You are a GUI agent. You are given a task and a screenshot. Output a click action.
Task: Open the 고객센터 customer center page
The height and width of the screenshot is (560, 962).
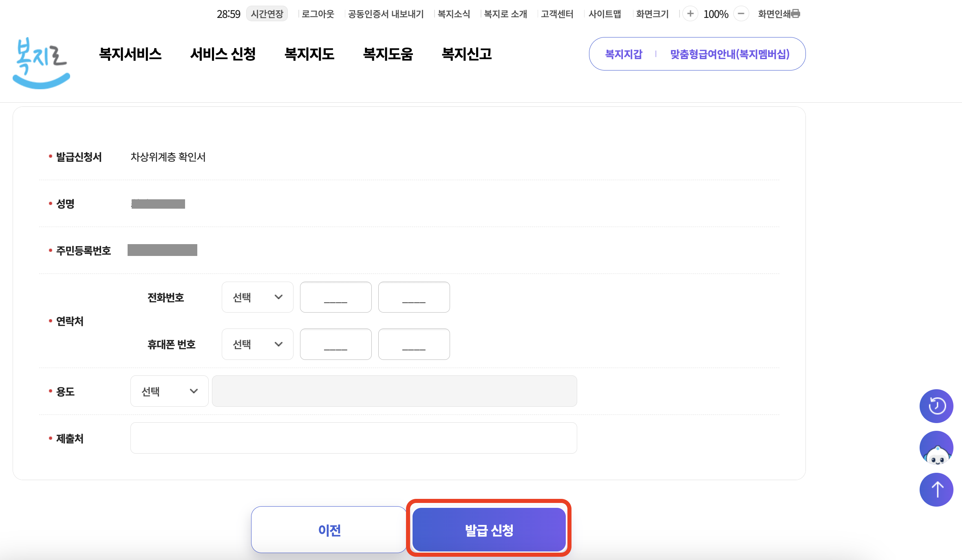(557, 13)
